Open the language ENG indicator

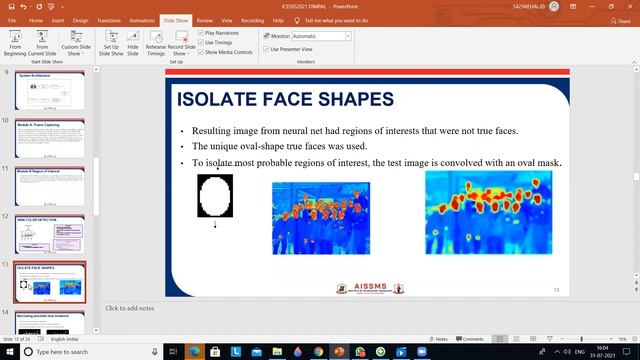pos(580,351)
